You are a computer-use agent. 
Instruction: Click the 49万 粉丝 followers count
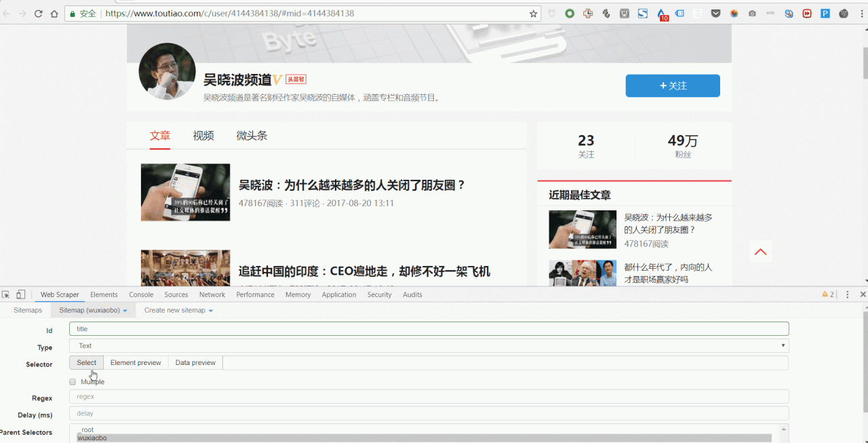point(683,146)
